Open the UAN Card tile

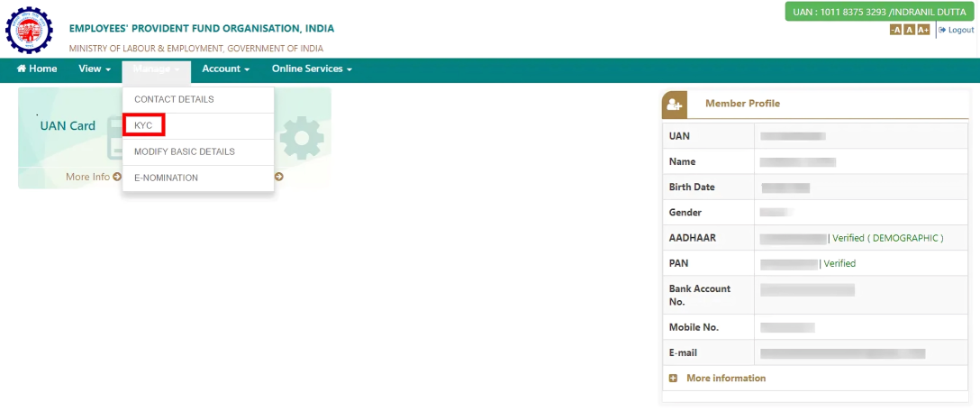[68, 126]
